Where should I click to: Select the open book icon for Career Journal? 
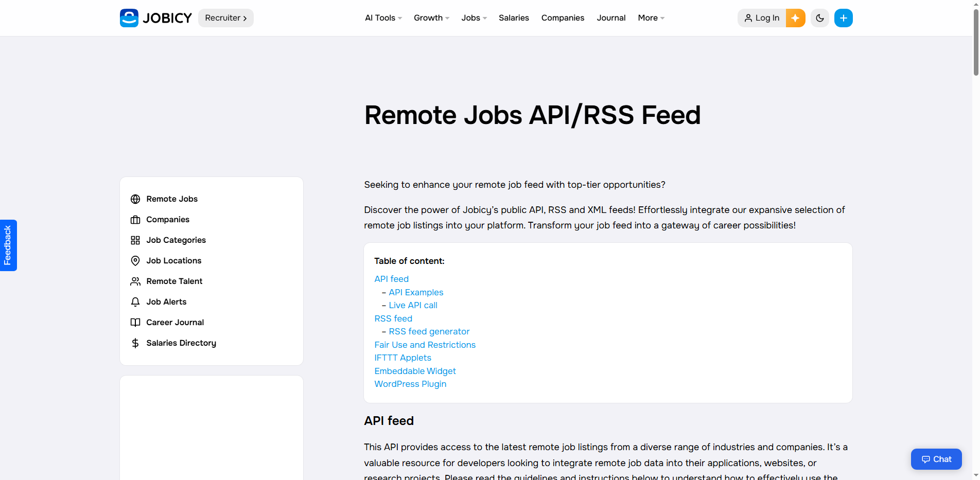tap(135, 322)
